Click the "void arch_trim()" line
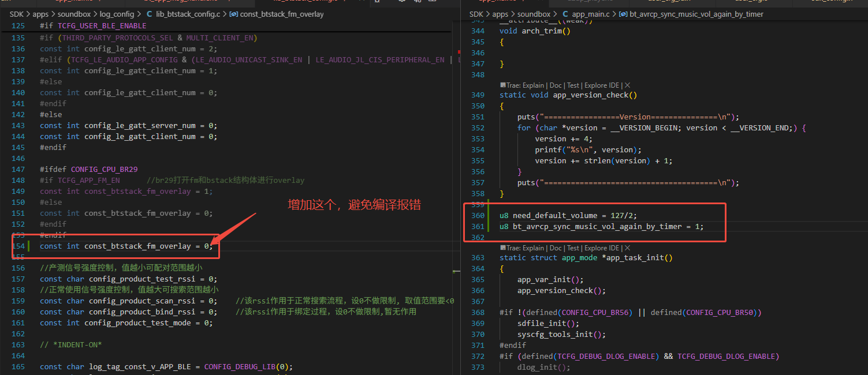This screenshot has width=868, height=375. [535, 31]
